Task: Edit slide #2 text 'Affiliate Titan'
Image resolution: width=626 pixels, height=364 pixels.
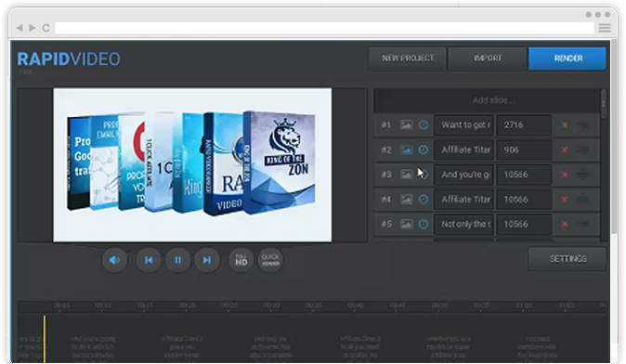Action: pyautogui.click(x=463, y=149)
